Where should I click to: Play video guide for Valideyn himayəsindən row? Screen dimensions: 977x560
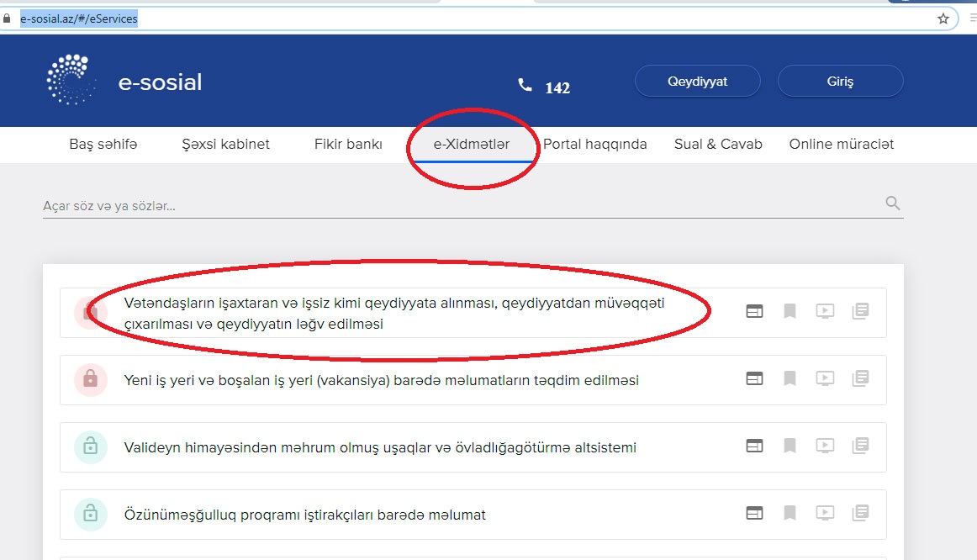click(x=825, y=446)
